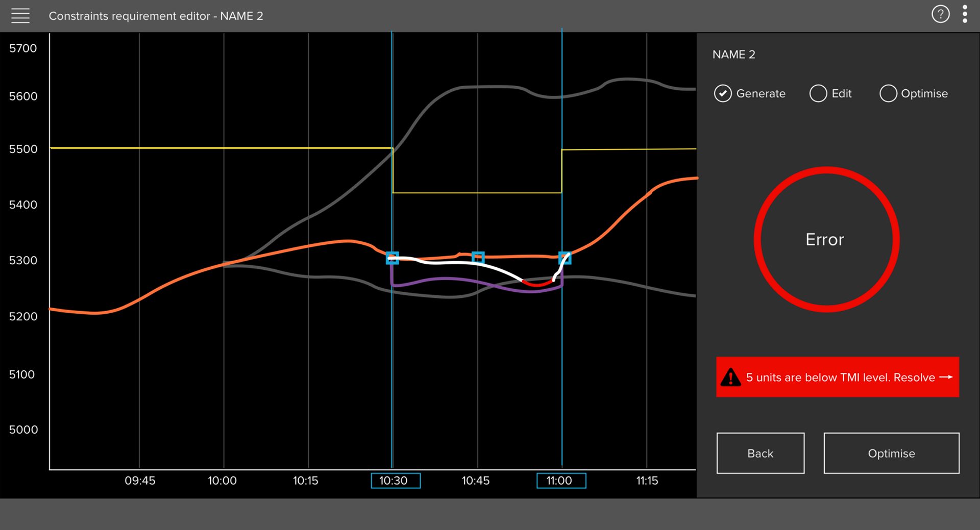
Task: Click the 5100 value axis label
Action: 22,374
